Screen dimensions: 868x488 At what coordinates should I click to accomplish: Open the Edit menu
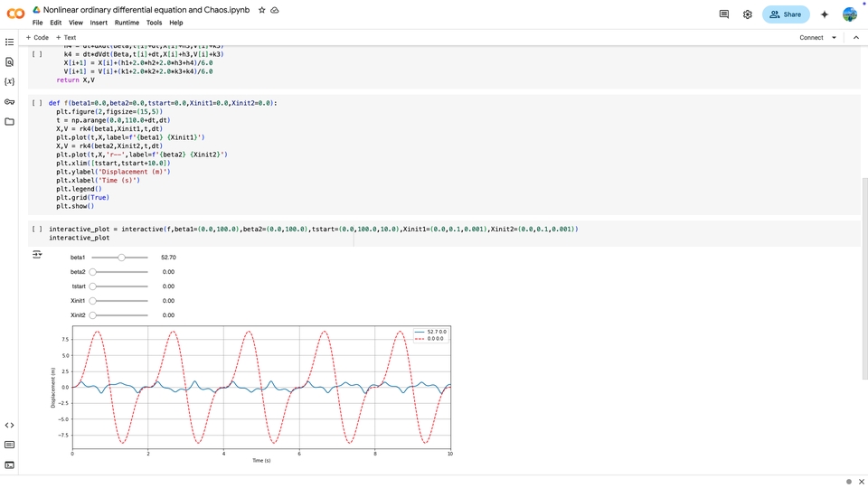(x=56, y=23)
